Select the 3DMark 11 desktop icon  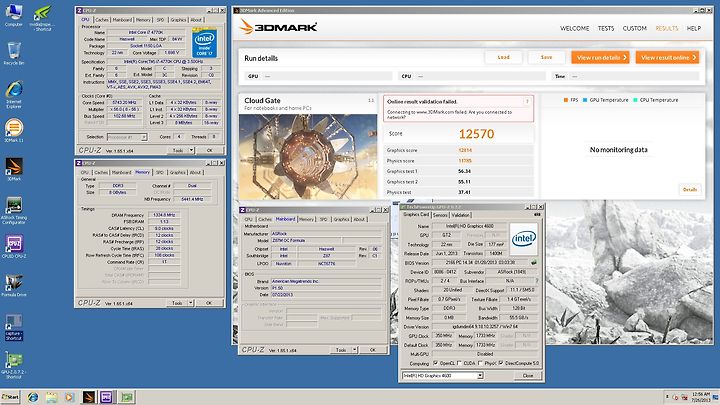pos(14,130)
